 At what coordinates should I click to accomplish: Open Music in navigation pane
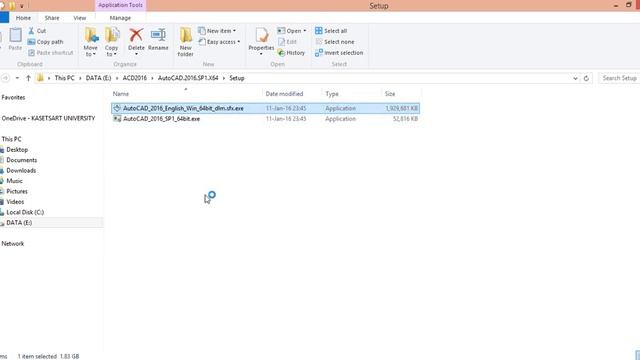(14, 181)
